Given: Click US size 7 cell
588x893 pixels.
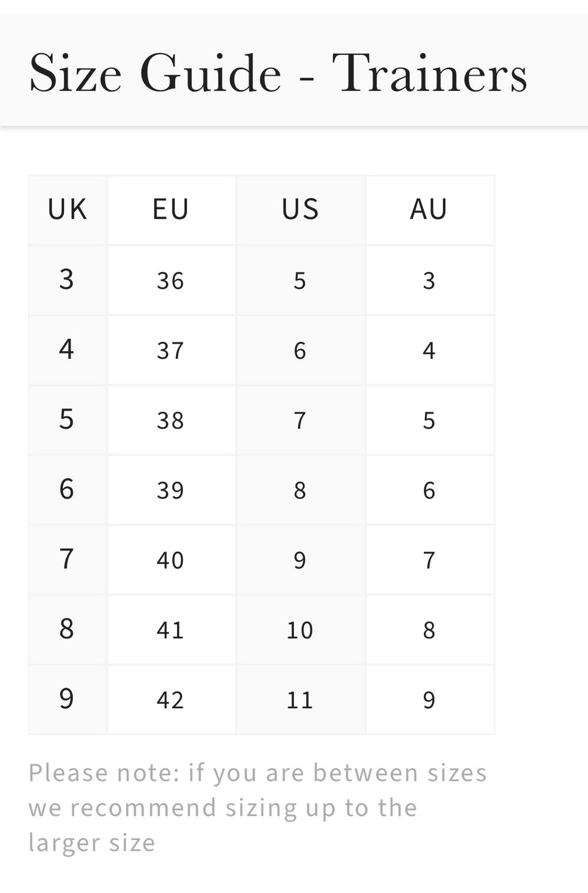Looking at the screenshot, I should (300, 420).
